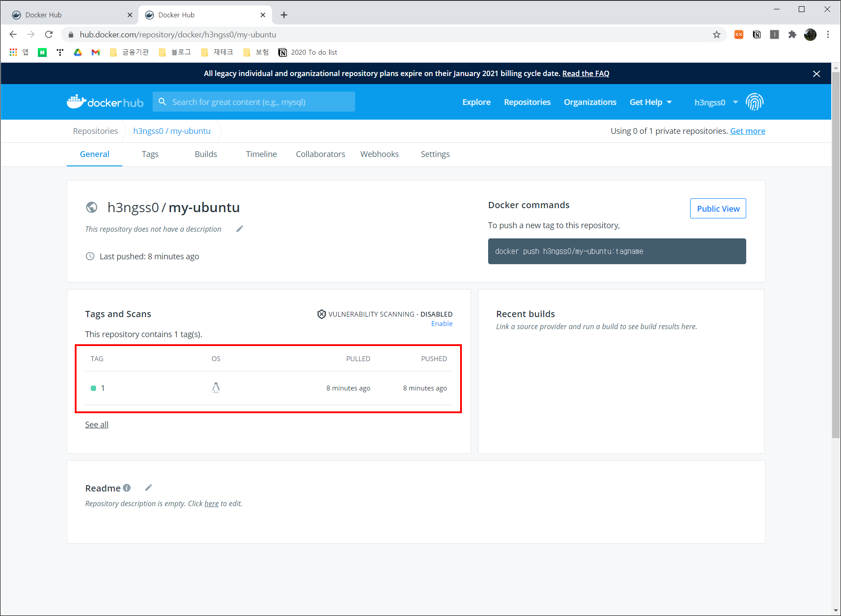Focus the Docker Hub search field

(254, 102)
